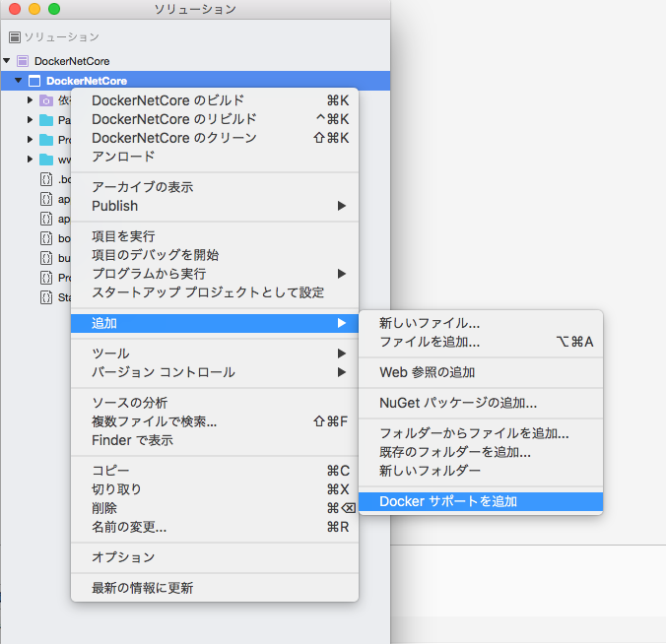
Task: Select 最新の情報に更新
Action: pos(215,588)
